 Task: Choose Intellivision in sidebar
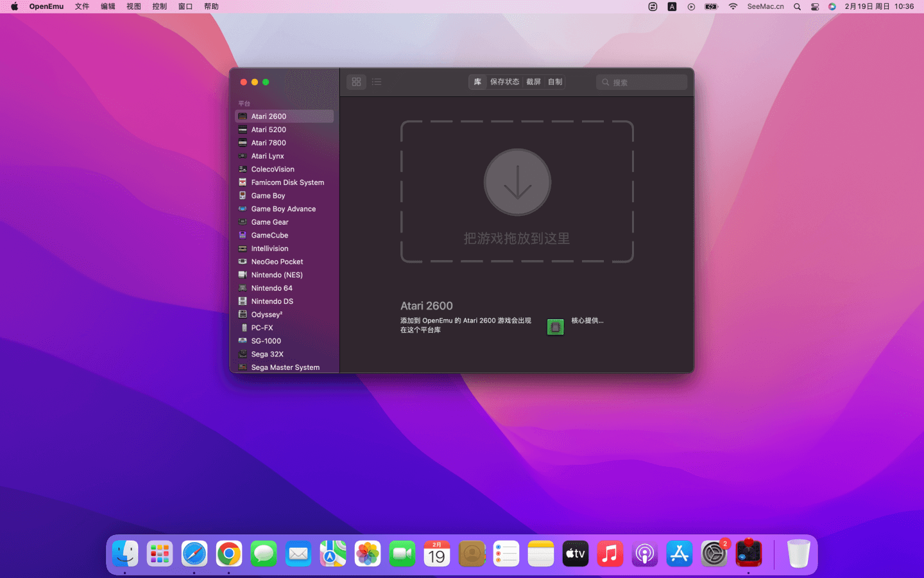pos(284,249)
